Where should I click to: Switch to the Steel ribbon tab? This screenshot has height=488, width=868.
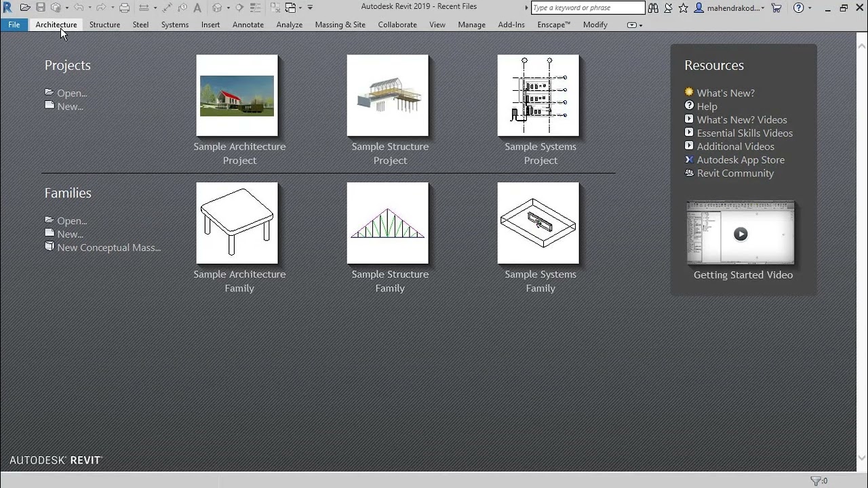tap(140, 24)
